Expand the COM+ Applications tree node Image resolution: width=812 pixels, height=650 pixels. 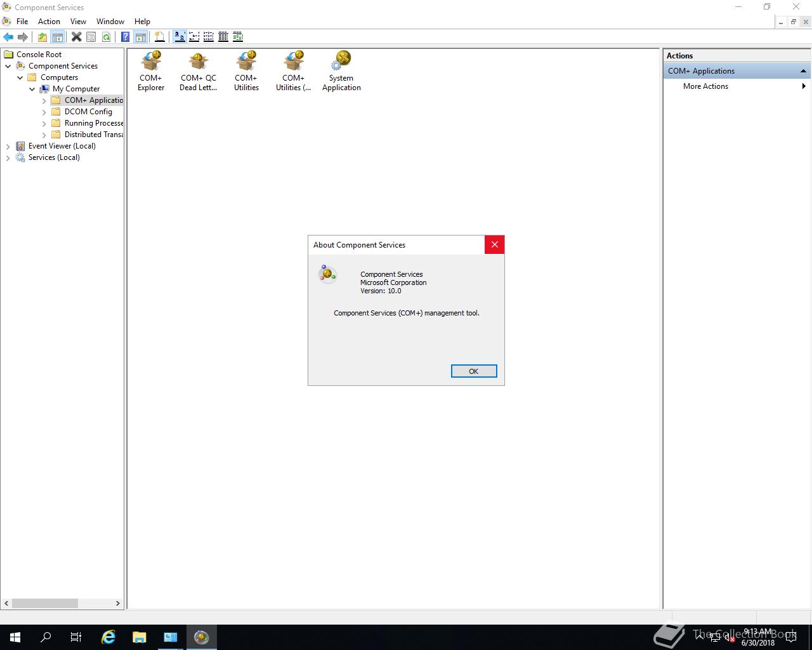(x=44, y=100)
